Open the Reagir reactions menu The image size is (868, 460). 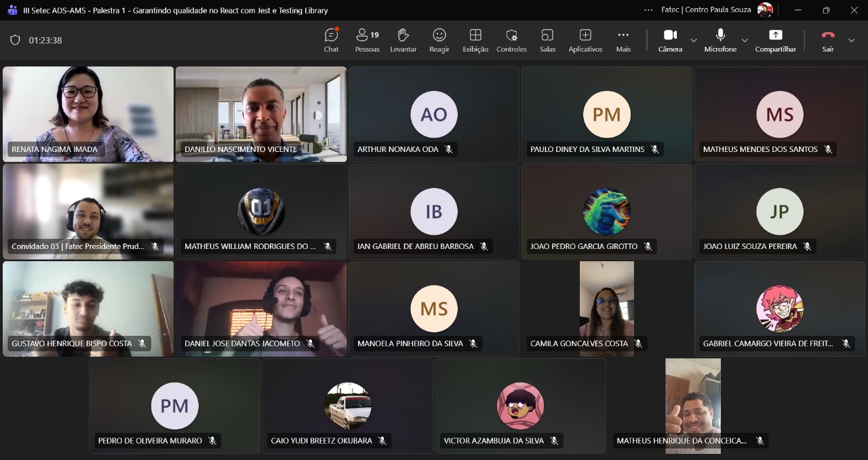pos(439,40)
